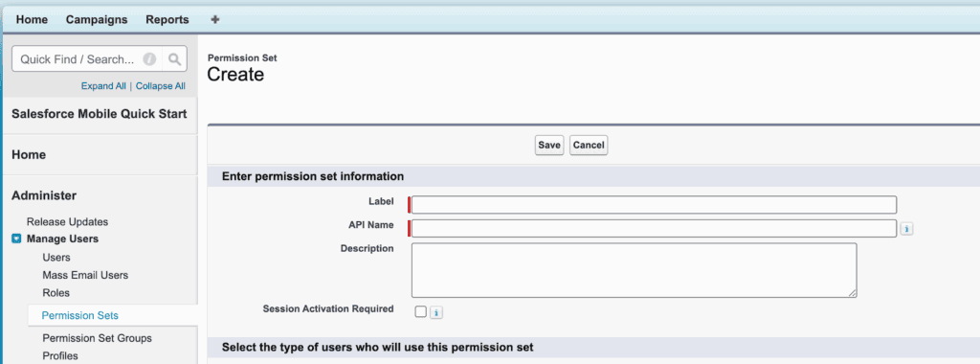Open Salesforce Mobile Quick Start
The width and height of the screenshot is (980, 364).
(x=100, y=114)
